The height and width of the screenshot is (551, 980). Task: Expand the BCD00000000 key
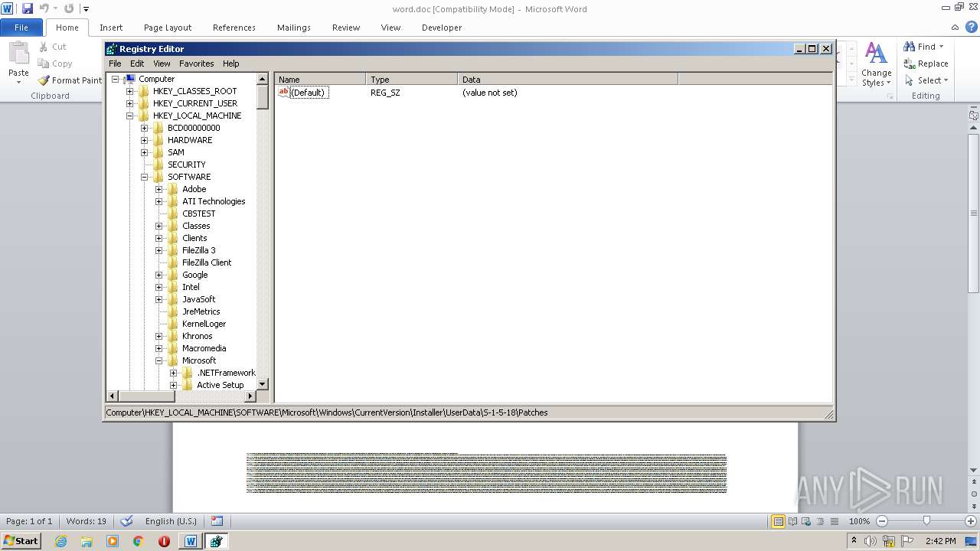tap(144, 128)
